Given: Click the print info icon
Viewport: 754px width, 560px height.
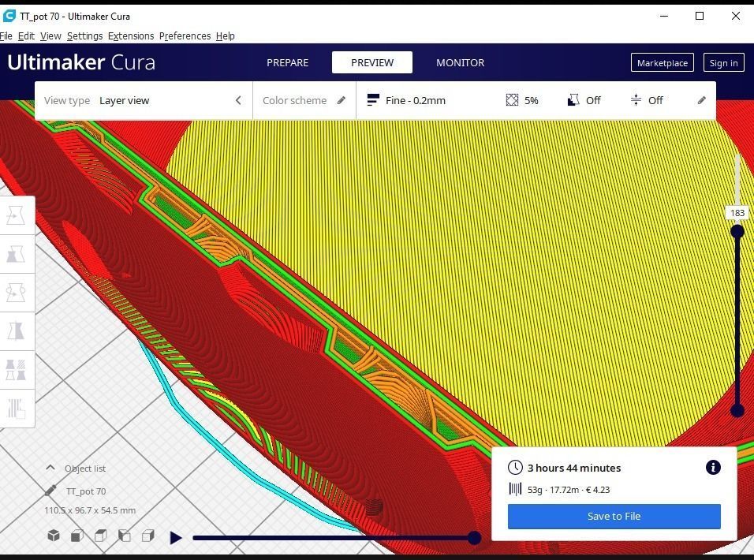Looking at the screenshot, I should click(713, 467).
